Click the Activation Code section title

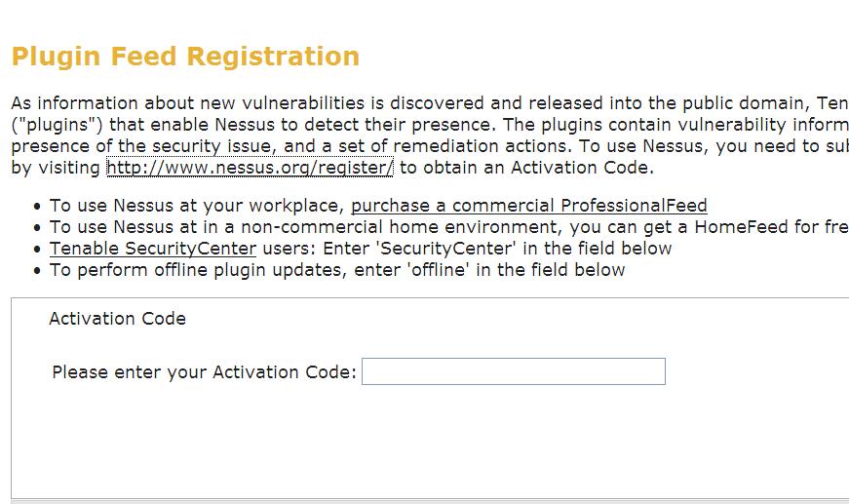click(117, 319)
